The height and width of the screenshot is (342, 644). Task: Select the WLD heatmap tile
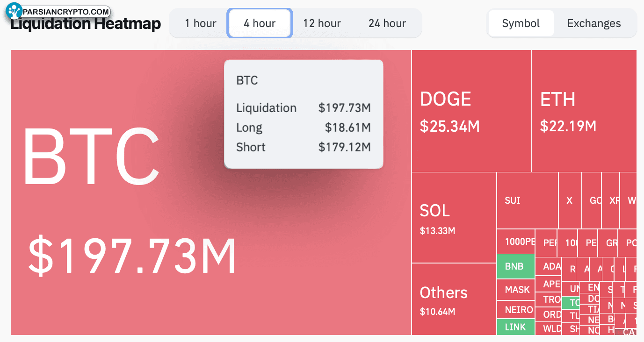point(548,328)
